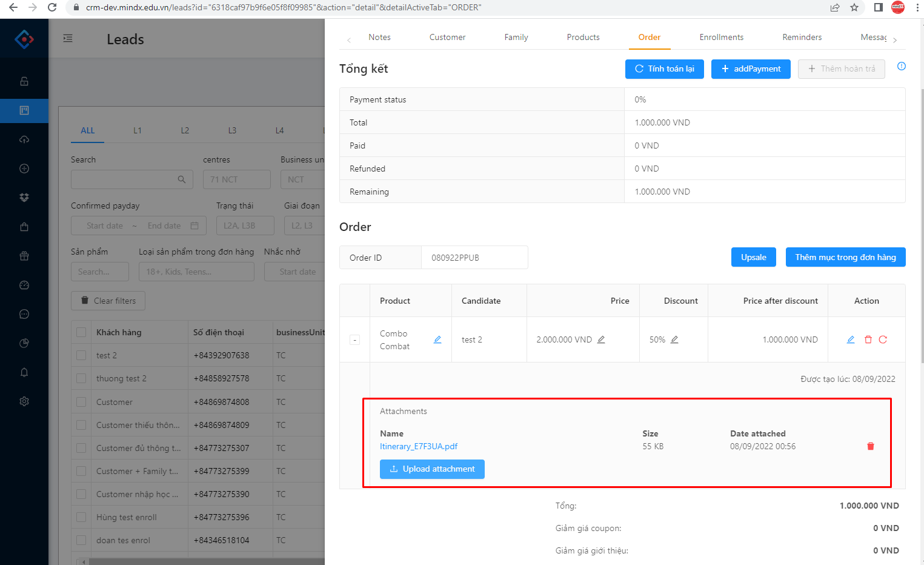
Task: Open the centres dropdown showing 71 NCT
Action: pos(236,179)
